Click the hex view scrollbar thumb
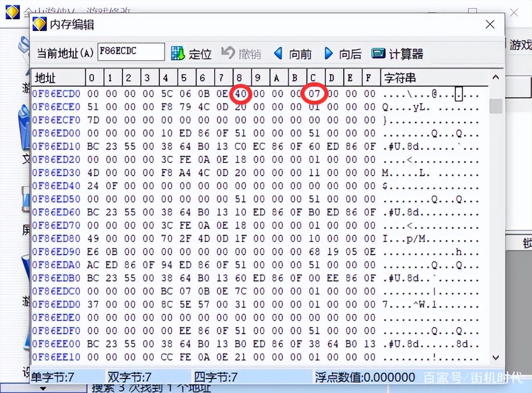This screenshot has width=532, height=393. pos(495,106)
